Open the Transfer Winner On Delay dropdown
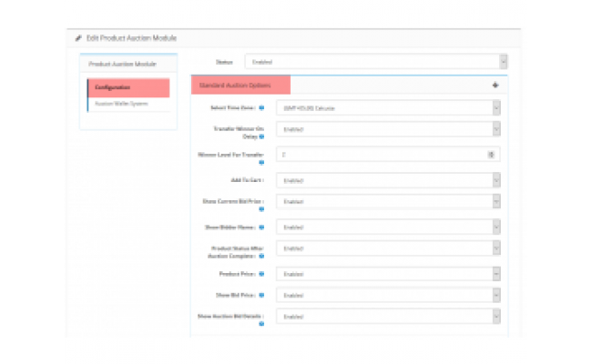The width and height of the screenshot is (592, 364). (x=388, y=129)
